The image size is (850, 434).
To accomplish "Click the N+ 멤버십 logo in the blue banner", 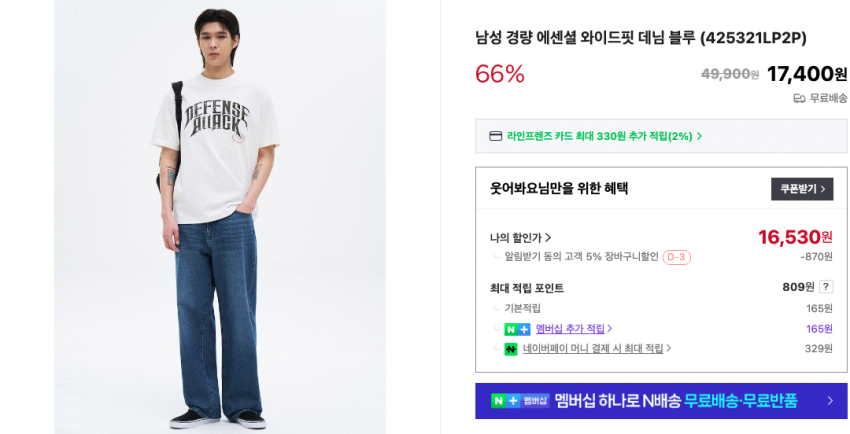I will pyautogui.click(x=520, y=401).
